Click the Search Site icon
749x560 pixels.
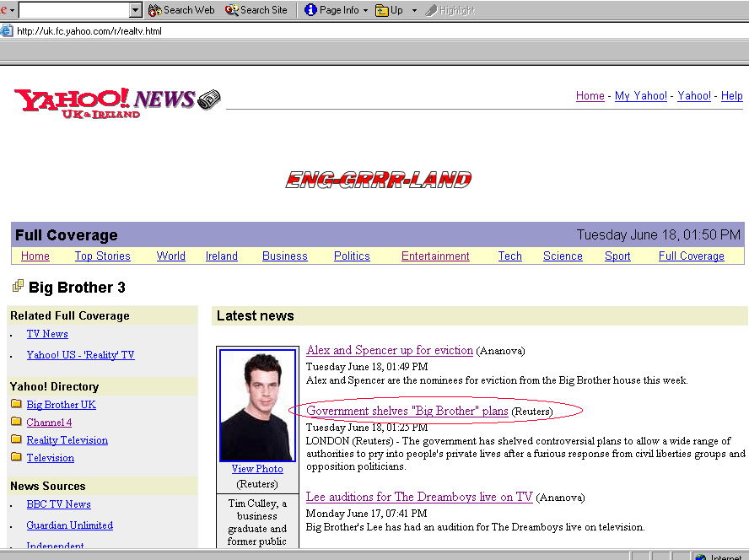coord(232,10)
